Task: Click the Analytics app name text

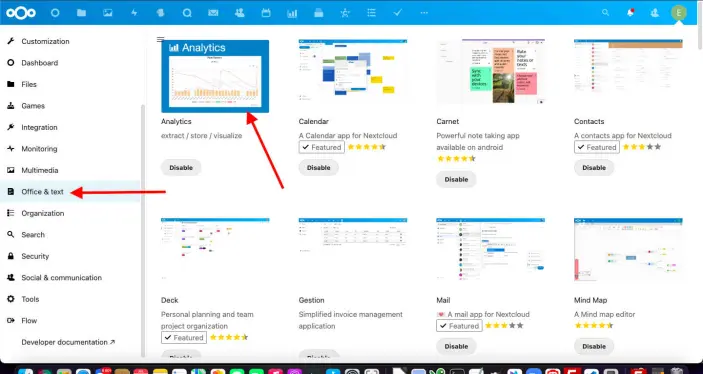Action: pos(176,122)
